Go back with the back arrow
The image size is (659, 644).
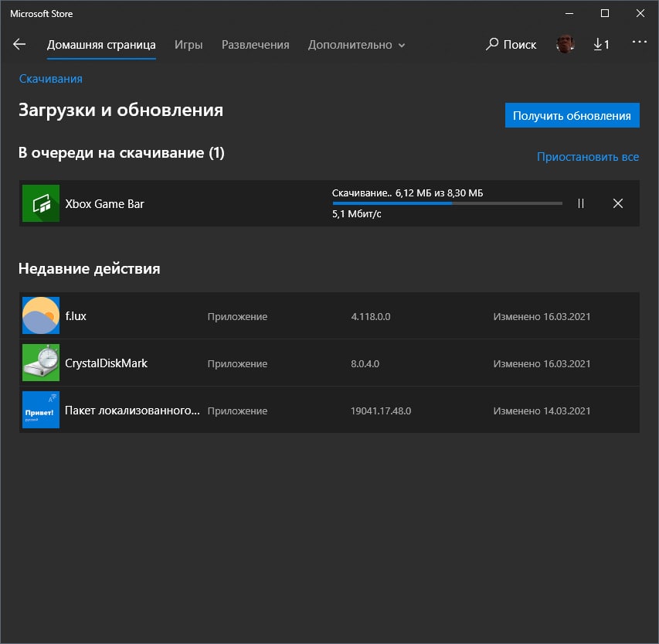(x=19, y=44)
